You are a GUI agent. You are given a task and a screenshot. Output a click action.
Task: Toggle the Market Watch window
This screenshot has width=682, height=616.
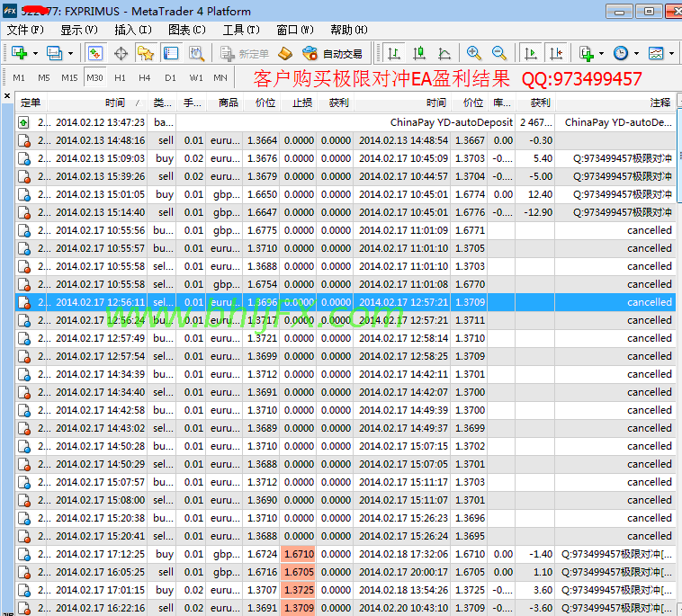pyautogui.click(x=95, y=53)
